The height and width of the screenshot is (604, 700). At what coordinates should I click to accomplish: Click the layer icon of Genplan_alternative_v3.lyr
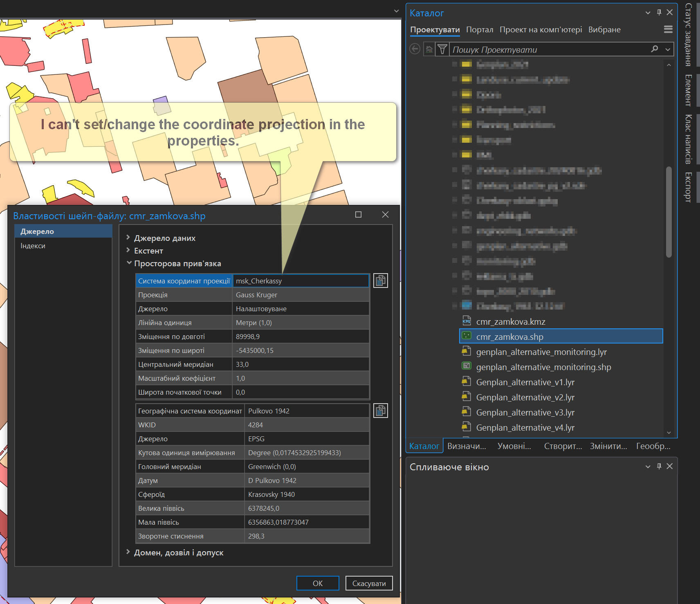click(x=467, y=412)
